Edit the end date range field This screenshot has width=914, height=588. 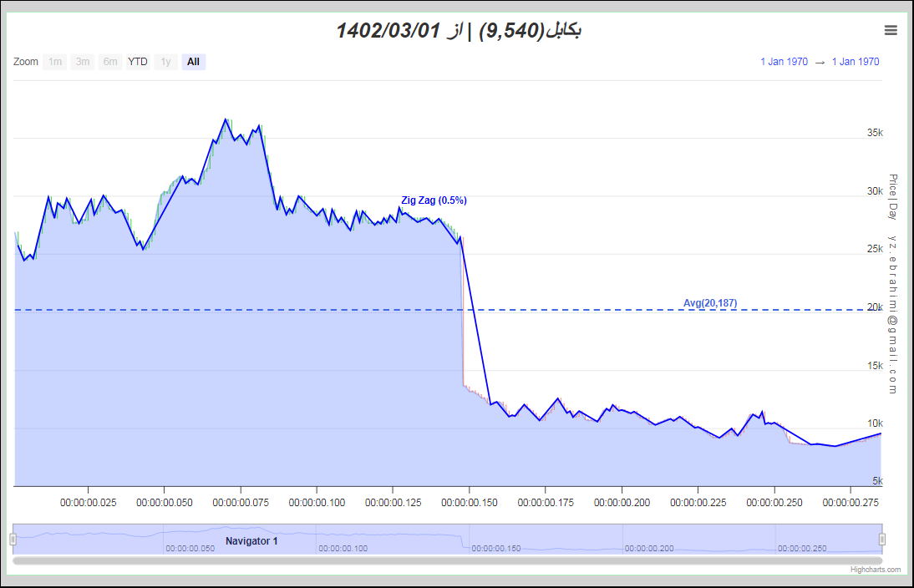(856, 62)
